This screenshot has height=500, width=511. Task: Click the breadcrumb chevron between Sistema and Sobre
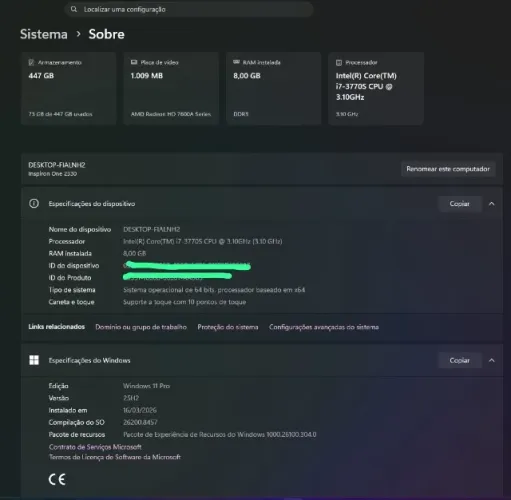(79, 34)
